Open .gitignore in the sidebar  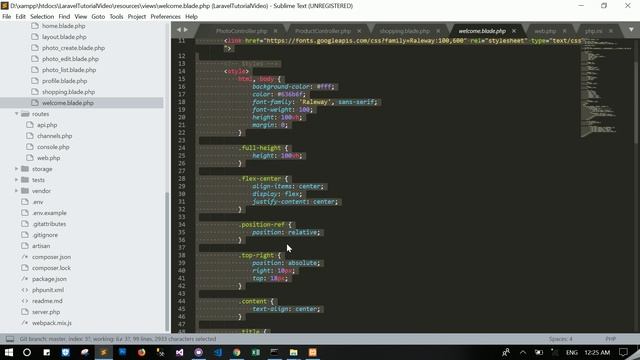pyautogui.click(x=45, y=235)
